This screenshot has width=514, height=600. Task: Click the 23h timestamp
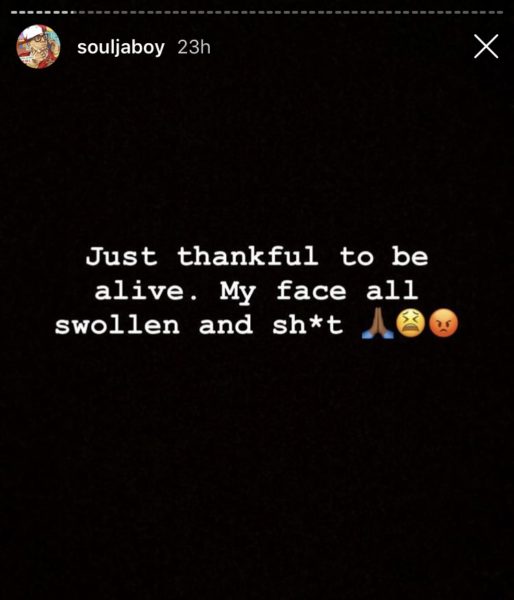pyautogui.click(x=194, y=47)
